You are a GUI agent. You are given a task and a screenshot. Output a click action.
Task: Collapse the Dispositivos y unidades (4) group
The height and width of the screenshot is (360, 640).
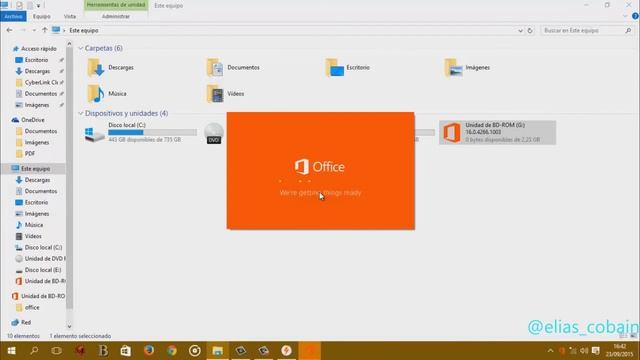[x=81, y=113]
